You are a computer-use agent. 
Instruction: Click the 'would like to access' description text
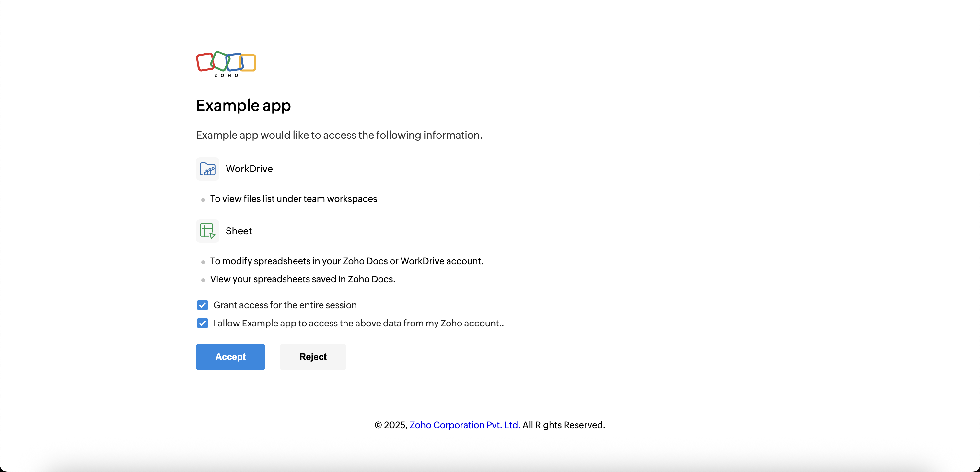pyautogui.click(x=339, y=135)
